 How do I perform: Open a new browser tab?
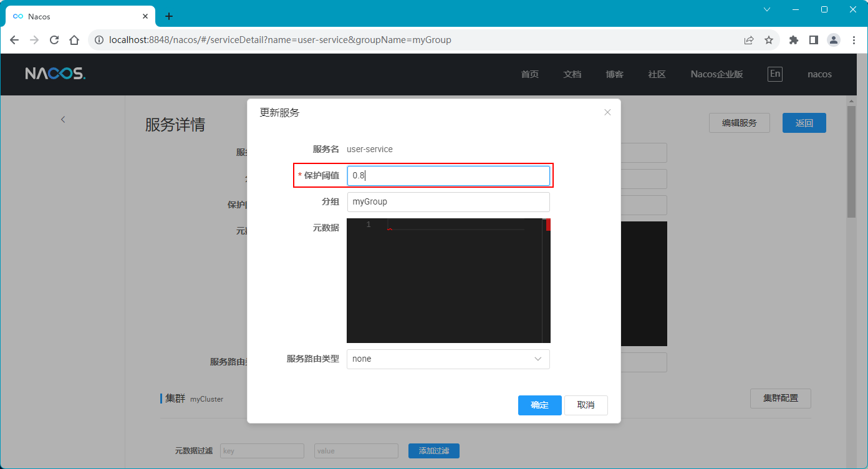pyautogui.click(x=168, y=16)
